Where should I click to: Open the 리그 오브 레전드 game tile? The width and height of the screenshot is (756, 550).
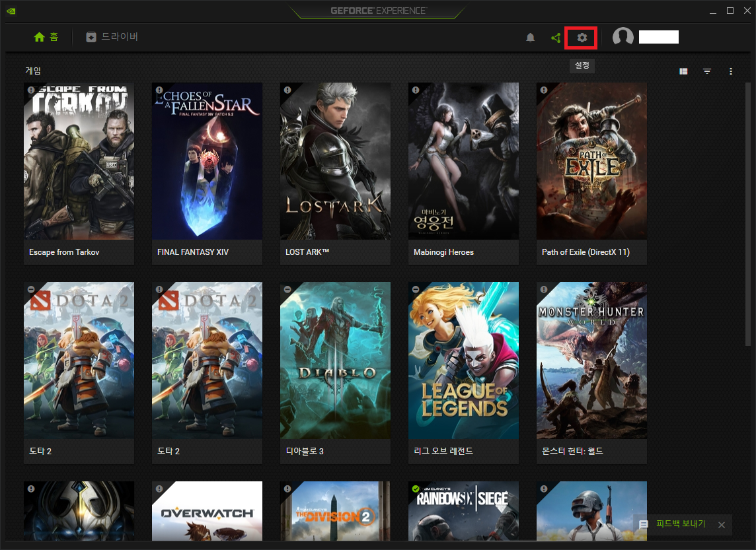tap(464, 373)
